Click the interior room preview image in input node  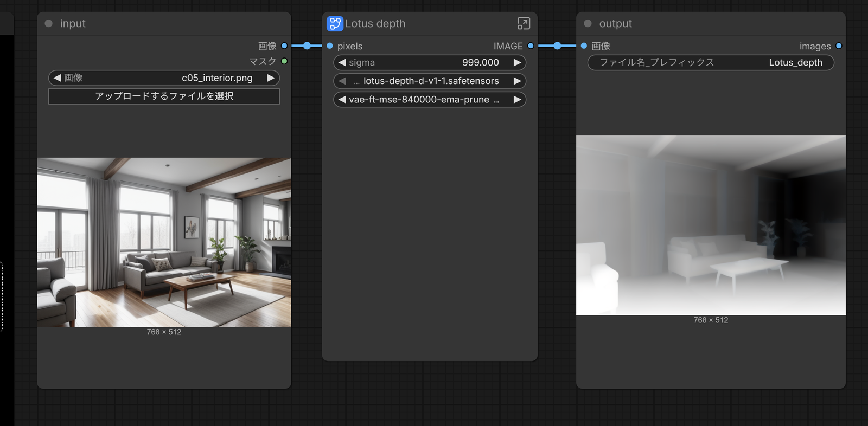click(164, 242)
